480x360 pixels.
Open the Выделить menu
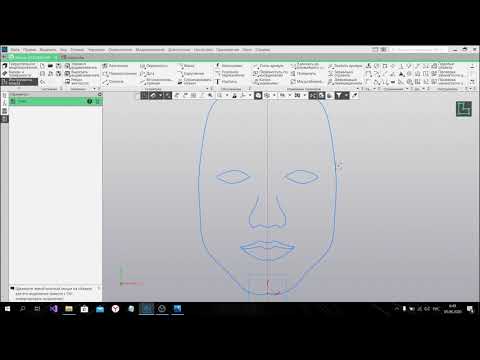[x=48, y=50]
